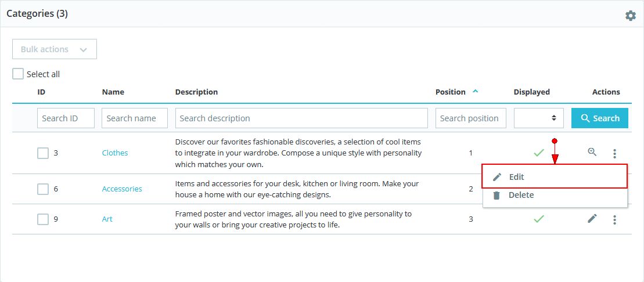Image resolution: width=644 pixels, height=282 pixels.
Task: Open three-dot actions menu for Art row
Action: pyautogui.click(x=614, y=219)
